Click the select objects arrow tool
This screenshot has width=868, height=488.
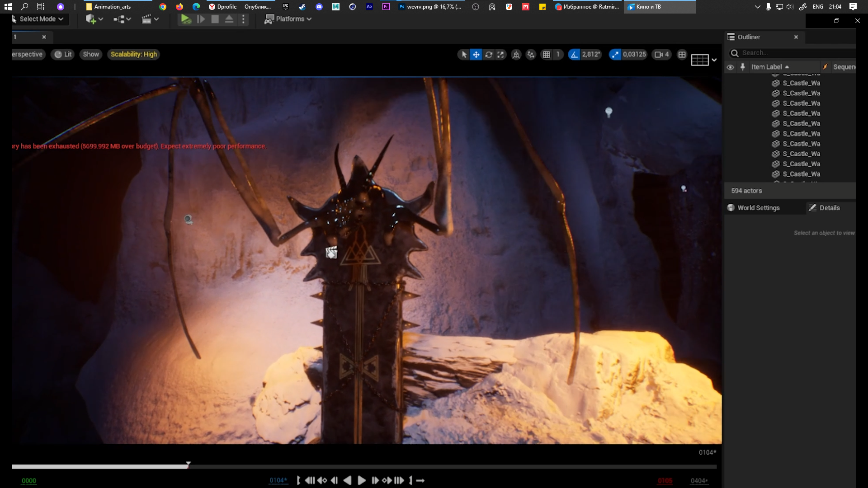[464, 55]
